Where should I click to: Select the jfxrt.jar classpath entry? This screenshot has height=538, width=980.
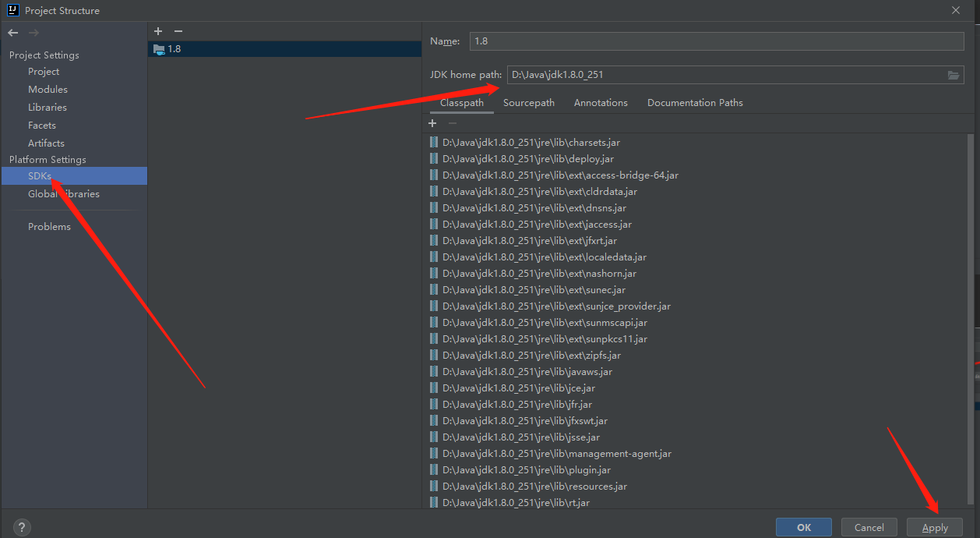[x=530, y=241]
